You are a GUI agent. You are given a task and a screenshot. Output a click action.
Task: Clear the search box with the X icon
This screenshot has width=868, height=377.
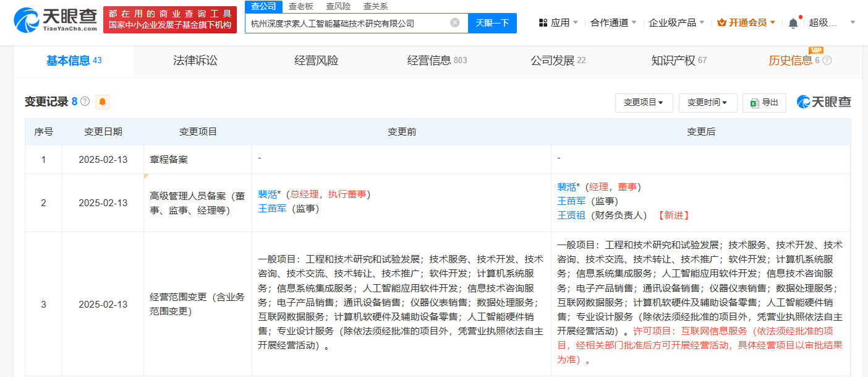[455, 23]
